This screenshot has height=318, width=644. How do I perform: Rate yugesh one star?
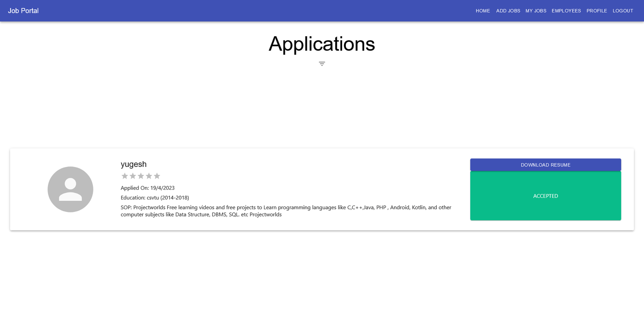(x=125, y=176)
